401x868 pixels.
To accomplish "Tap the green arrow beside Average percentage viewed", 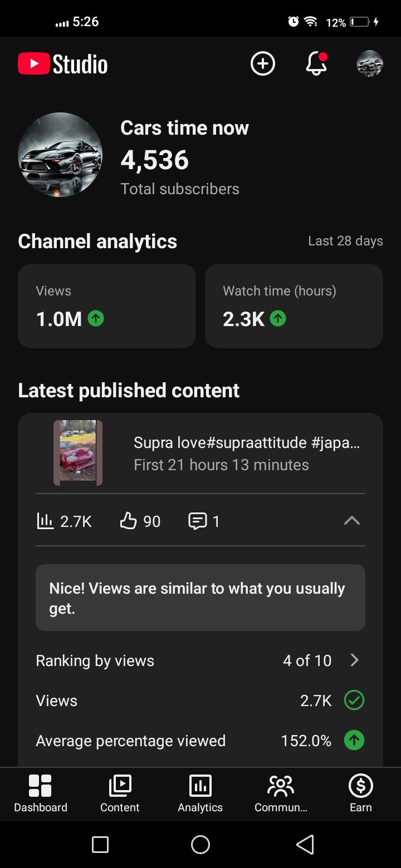I will pos(354,741).
